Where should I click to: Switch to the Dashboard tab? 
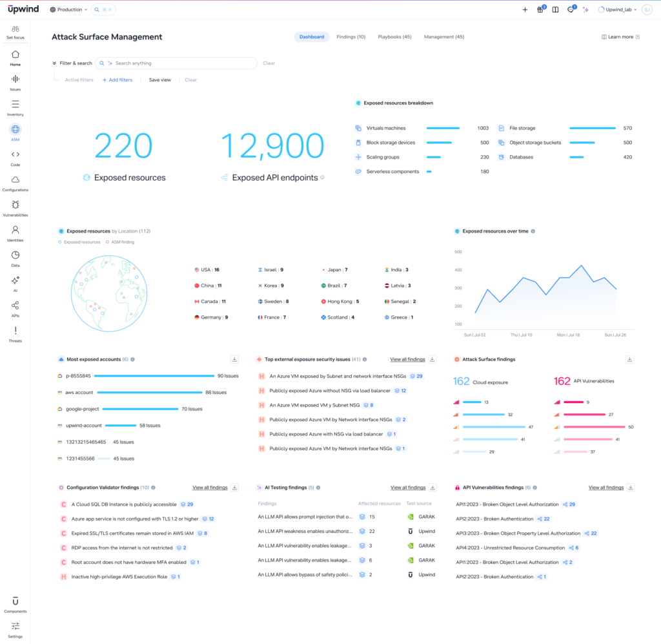[312, 37]
